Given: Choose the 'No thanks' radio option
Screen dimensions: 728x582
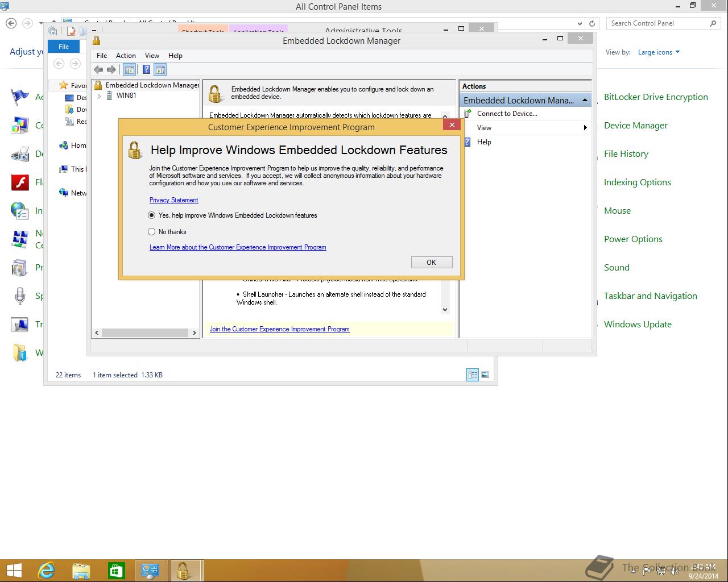Looking at the screenshot, I should coord(151,232).
